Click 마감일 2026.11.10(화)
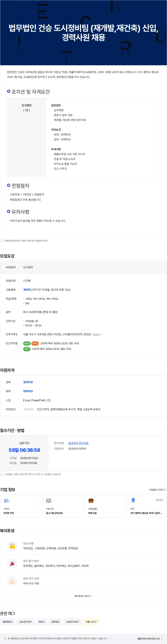Viewport: 167px width, 644px height. coord(23,463)
